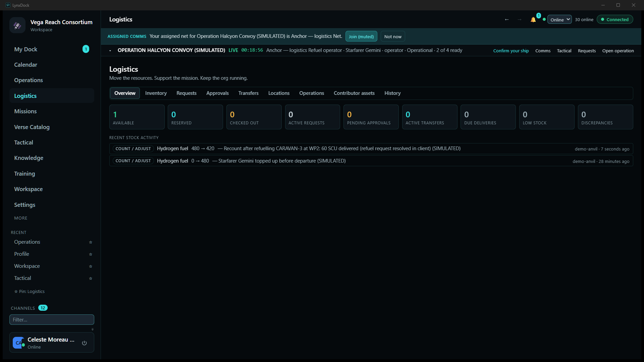Click the Low Stock stat card
This screenshot has height=362, width=644.
click(x=547, y=117)
